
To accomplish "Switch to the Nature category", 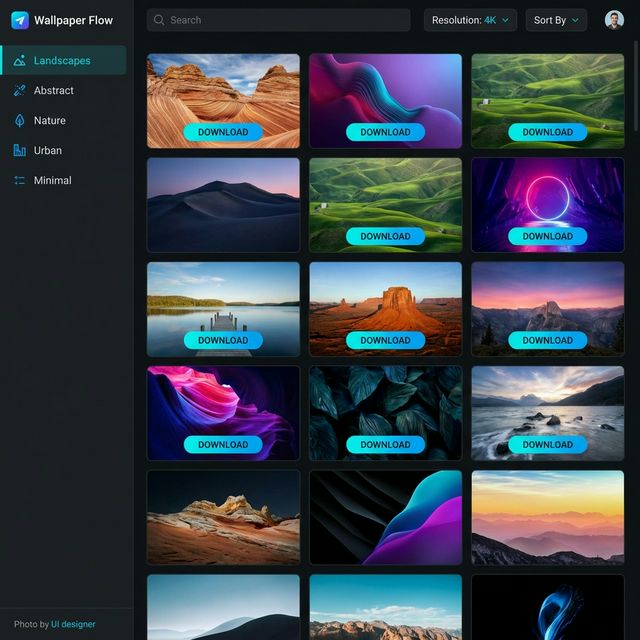I will point(64,120).
